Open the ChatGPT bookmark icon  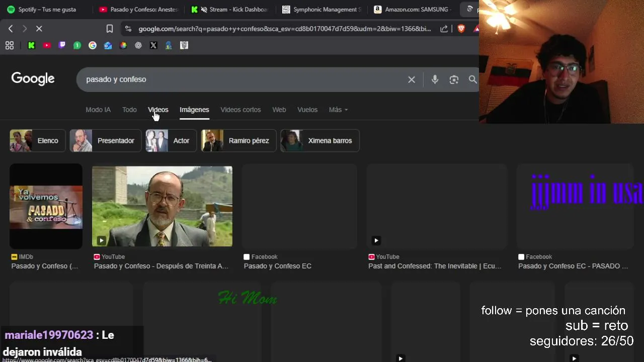tap(138, 45)
